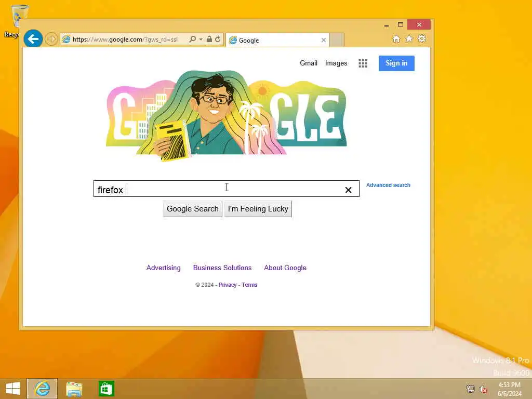Click the Sign in button

tap(396, 63)
